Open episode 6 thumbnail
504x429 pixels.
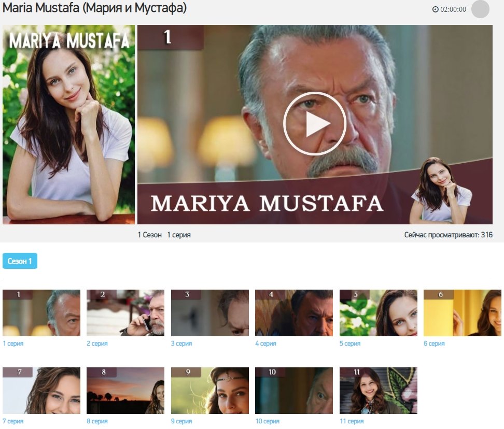coord(463,313)
